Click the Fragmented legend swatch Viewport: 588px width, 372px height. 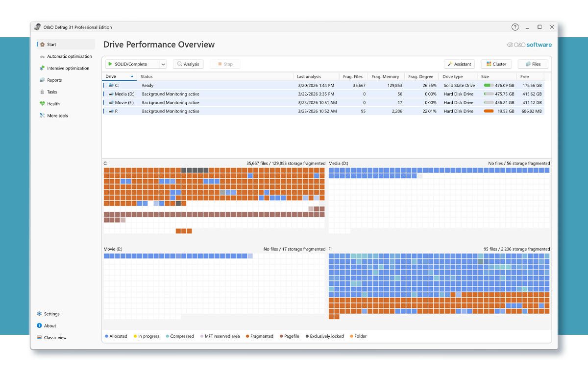click(x=247, y=336)
